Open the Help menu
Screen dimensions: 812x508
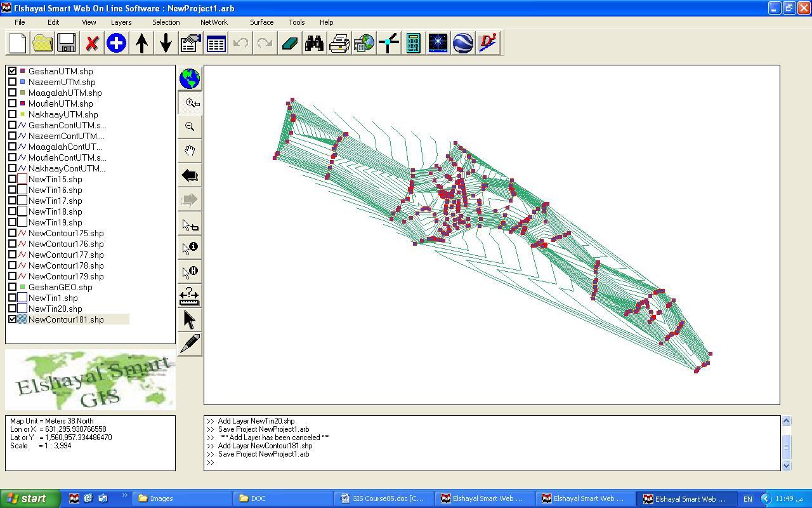click(x=326, y=22)
